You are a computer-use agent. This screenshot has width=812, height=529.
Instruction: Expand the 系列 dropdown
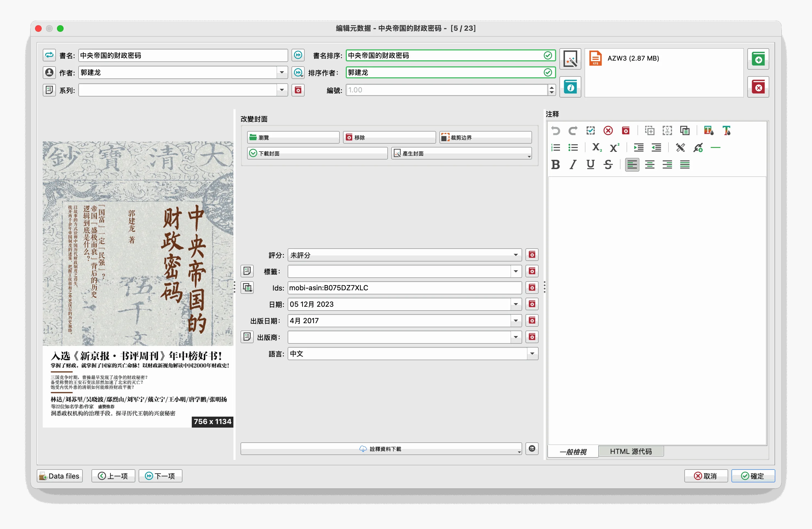coord(282,90)
